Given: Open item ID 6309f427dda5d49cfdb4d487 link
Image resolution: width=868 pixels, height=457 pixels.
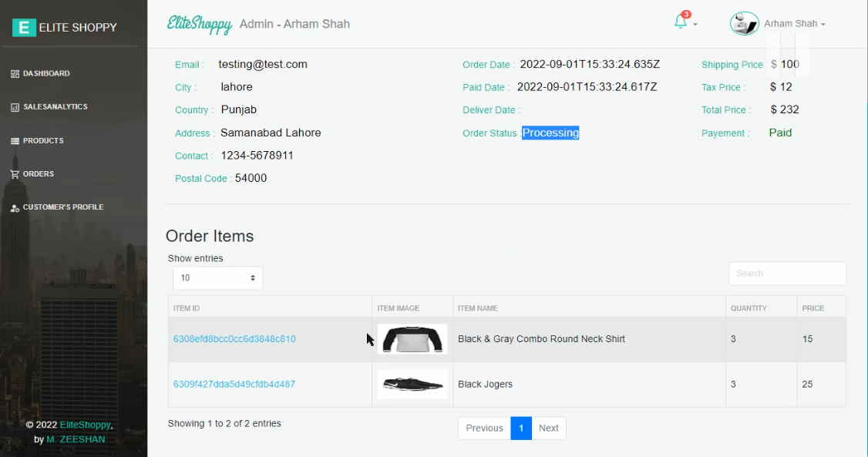Looking at the screenshot, I should coord(234,384).
